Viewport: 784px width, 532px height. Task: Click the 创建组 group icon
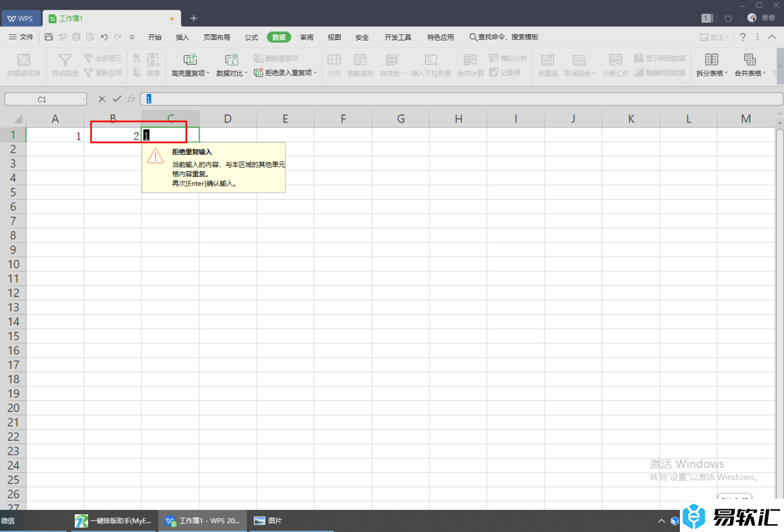[x=548, y=60]
